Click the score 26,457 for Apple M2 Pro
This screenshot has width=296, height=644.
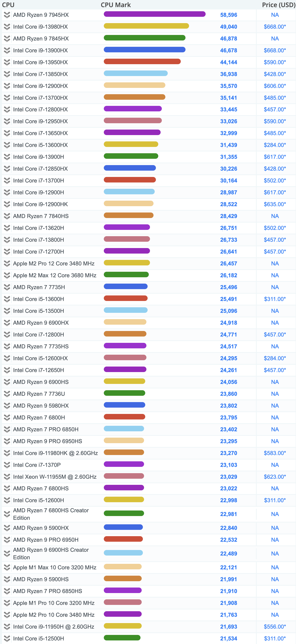(229, 264)
